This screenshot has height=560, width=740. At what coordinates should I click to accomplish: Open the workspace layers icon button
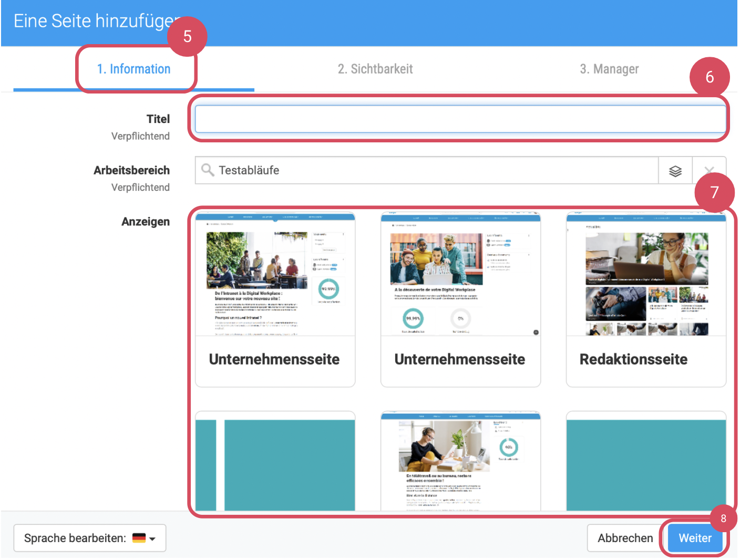(675, 171)
